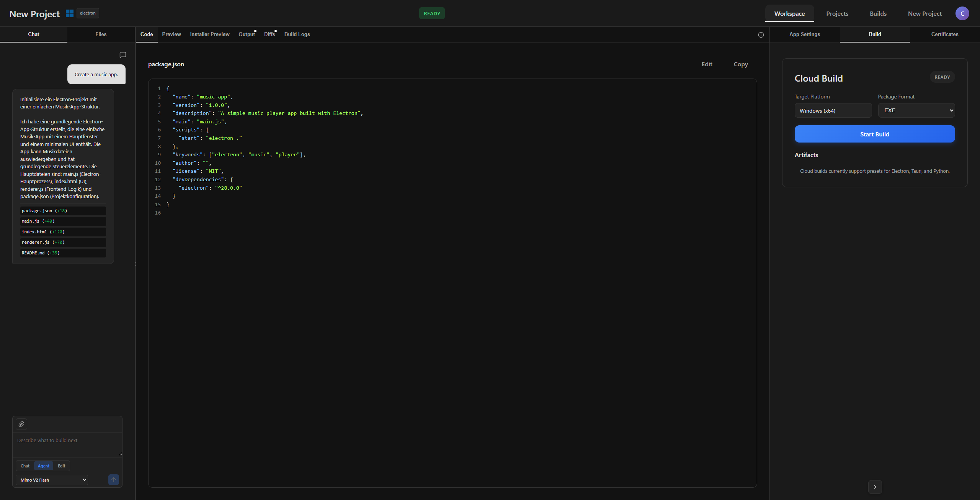
Task: Click the paperclip attachment icon
Action: click(x=21, y=424)
